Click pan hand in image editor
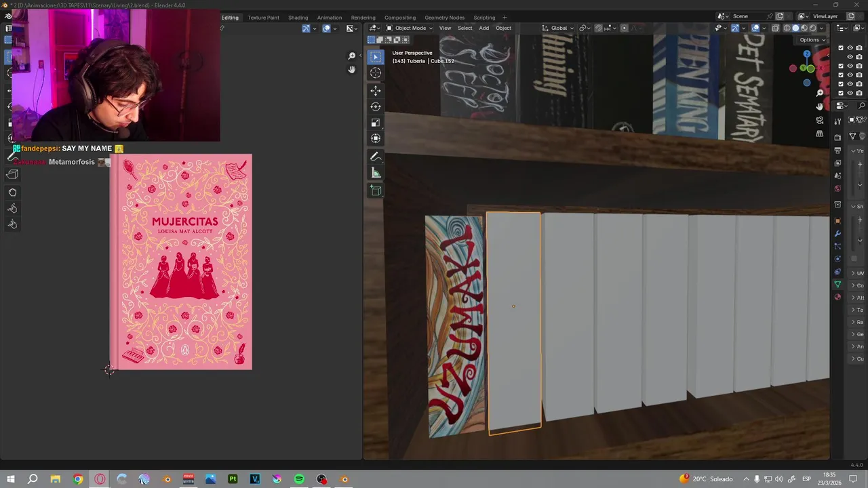Screen dimensions: 868x488 (351, 70)
